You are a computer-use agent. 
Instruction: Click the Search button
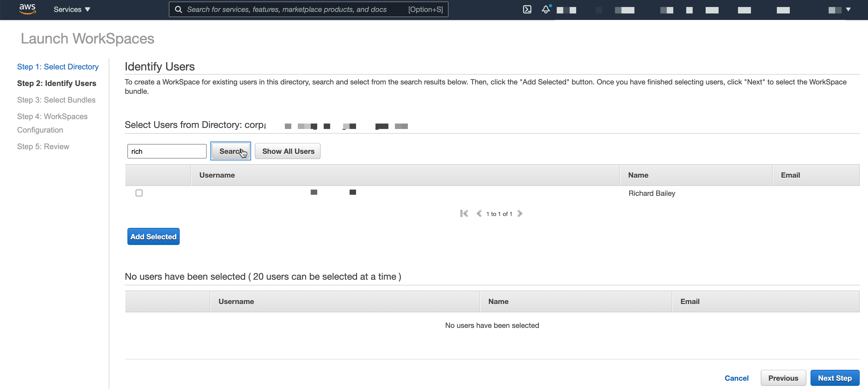pyautogui.click(x=230, y=151)
